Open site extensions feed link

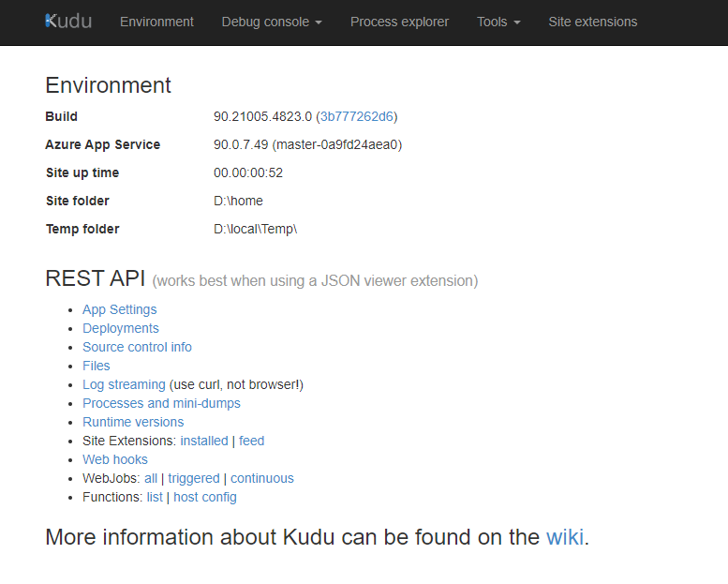coord(252,441)
